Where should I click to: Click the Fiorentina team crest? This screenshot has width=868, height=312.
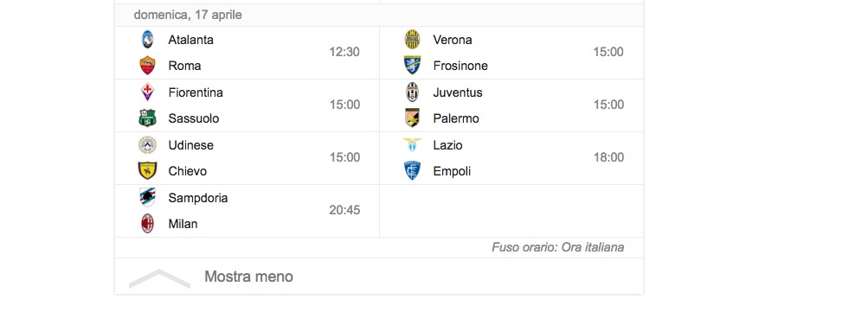pyautogui.click(x=147, y=92)
